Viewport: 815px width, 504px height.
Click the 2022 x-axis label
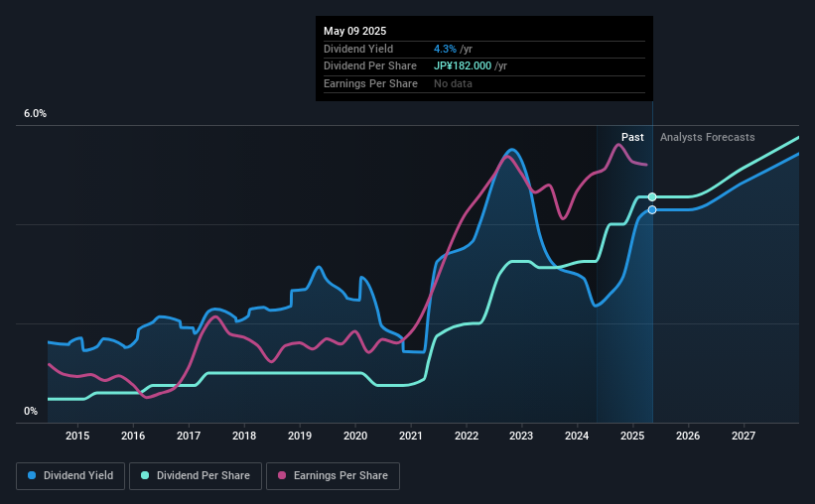467,436
